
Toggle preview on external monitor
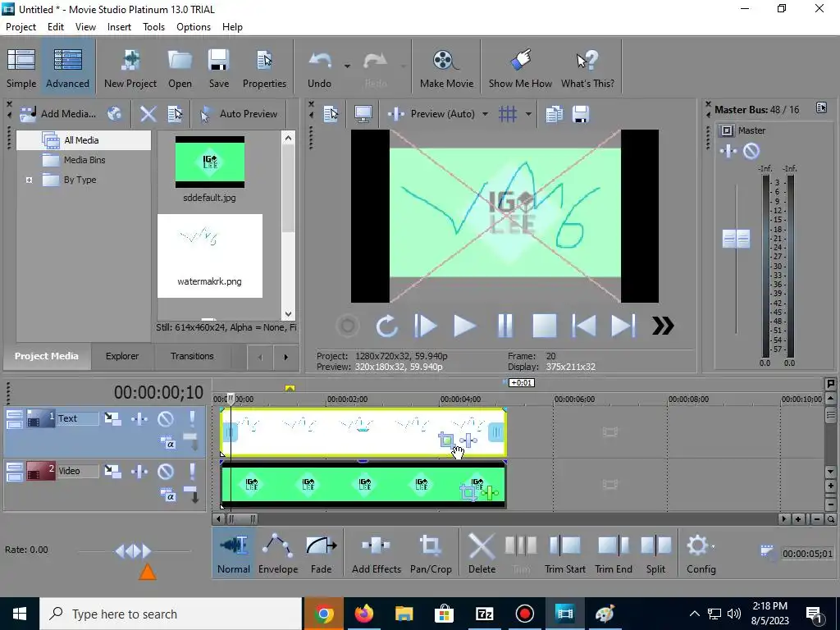click(x=363, y=113)
